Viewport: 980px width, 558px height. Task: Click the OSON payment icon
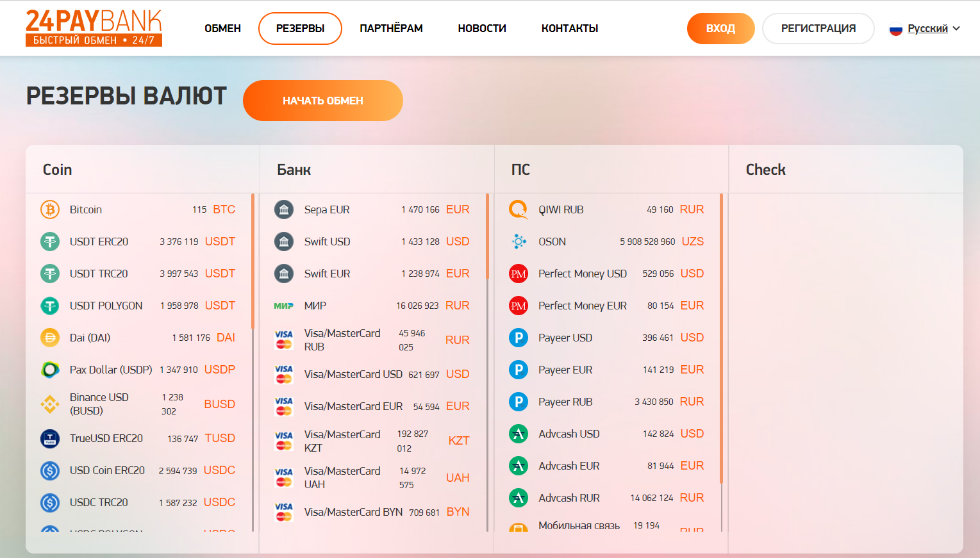(x=519, y=242)
